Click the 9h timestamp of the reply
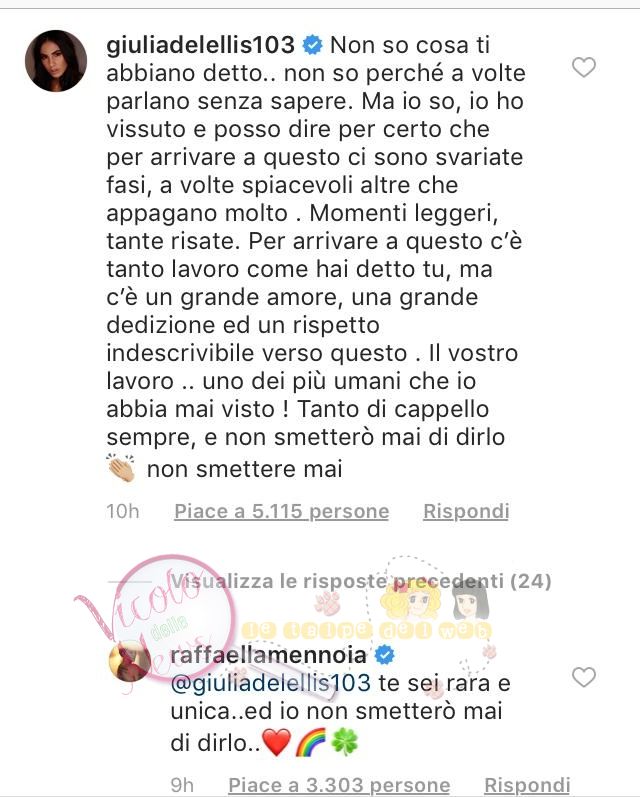The image size is (640, 797). (x=182, y=785)
